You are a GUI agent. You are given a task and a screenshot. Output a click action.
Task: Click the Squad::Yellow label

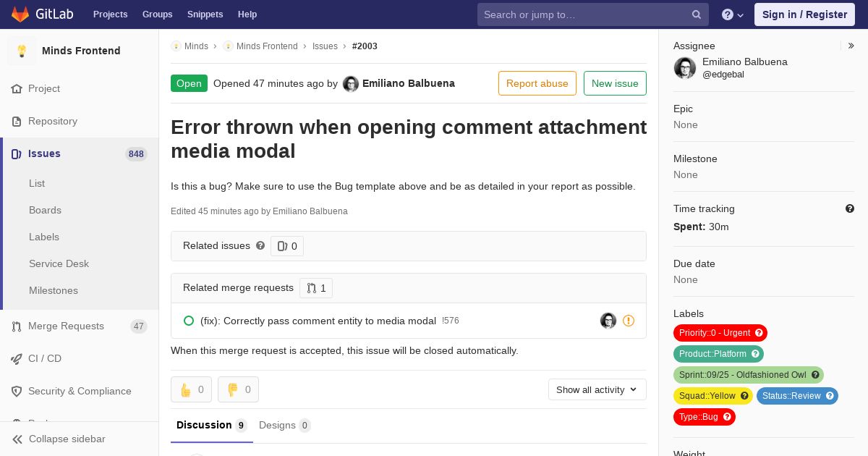click(713, 396)
